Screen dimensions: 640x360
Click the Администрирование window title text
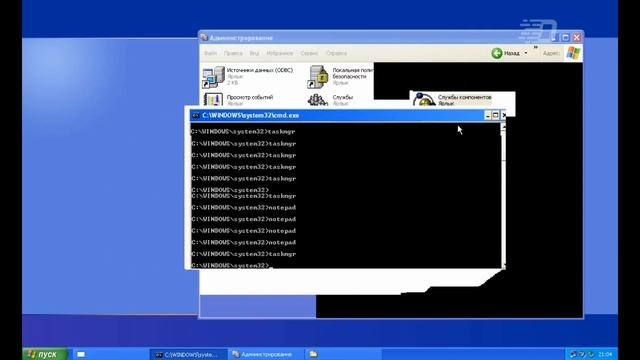(241, 38)
